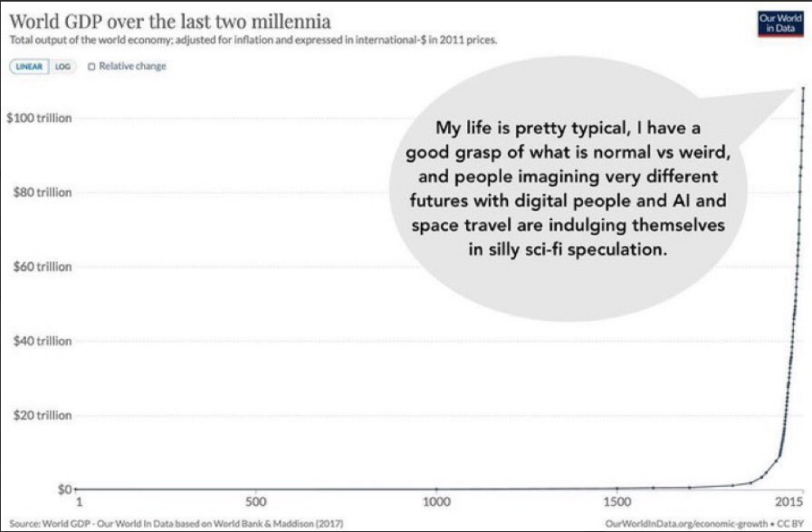Click the x-axis label 500
The width and height of the screenshot is (812, 532).
[255, 502]
